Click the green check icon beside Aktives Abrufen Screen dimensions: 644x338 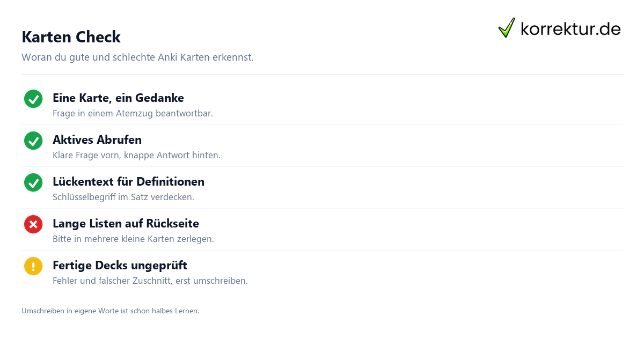(x=33, y=141)
